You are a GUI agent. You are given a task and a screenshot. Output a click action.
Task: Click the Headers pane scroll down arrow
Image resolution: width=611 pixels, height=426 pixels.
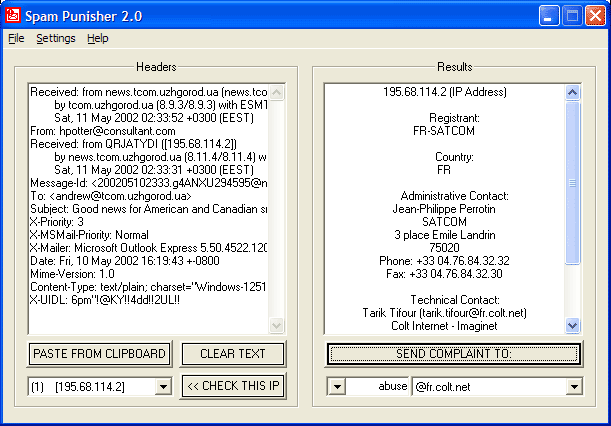coord(276,325)
